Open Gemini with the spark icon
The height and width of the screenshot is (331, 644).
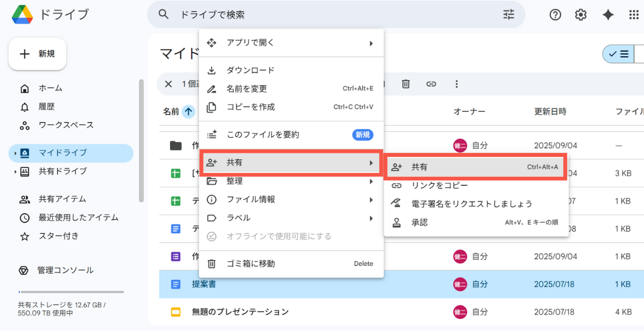[608, 15]
